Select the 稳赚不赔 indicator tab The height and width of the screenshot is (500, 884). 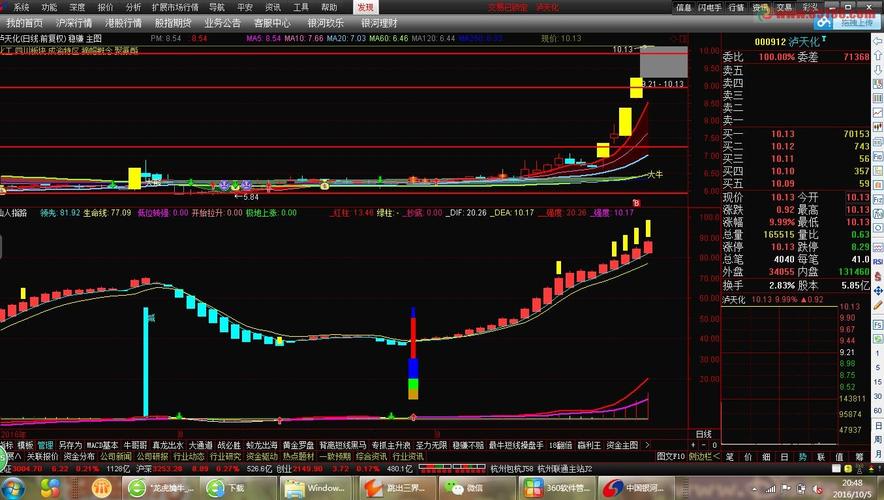click(x=468, y=445)
